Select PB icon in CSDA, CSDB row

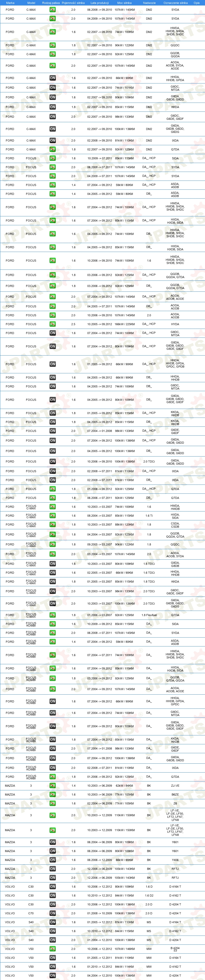(x=53, y=525)
